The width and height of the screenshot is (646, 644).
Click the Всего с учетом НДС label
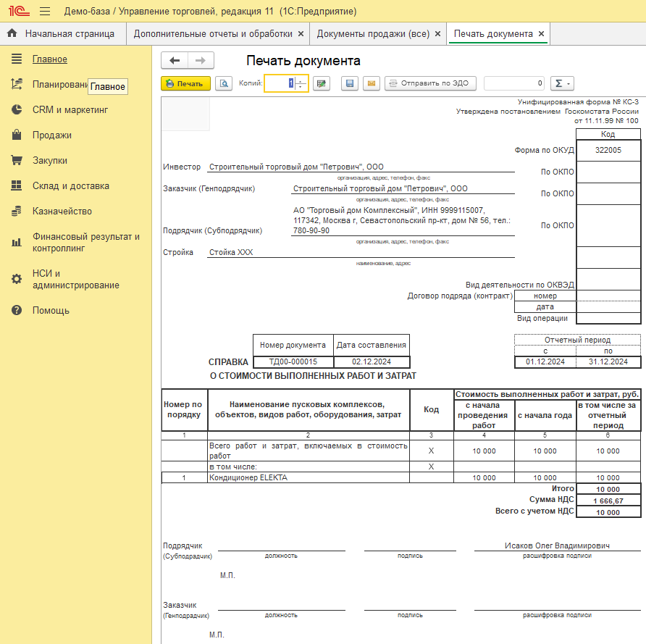coord(534,511)
